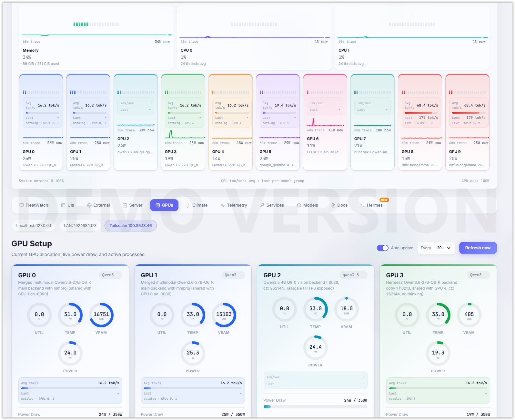Open the GPU 9 diffusiongemma mini card
The width and height of the screenshot is (515, 420).
tap(467, 122)
